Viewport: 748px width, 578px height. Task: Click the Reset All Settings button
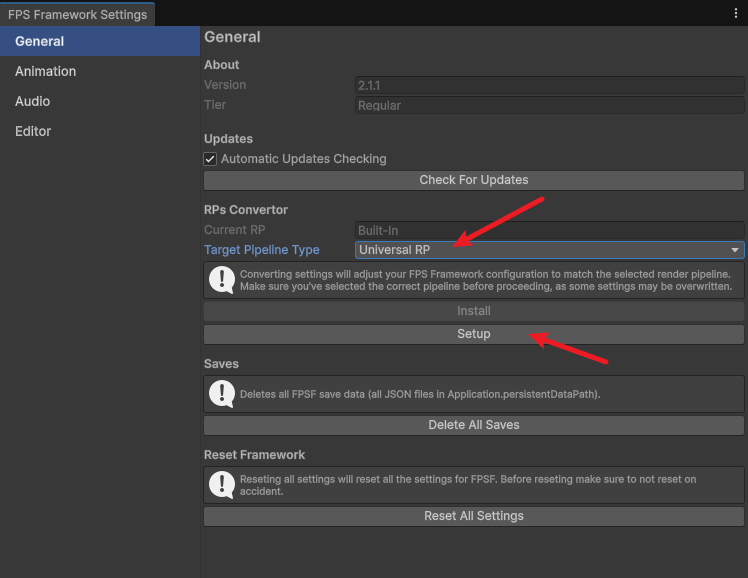coord(474,516)
